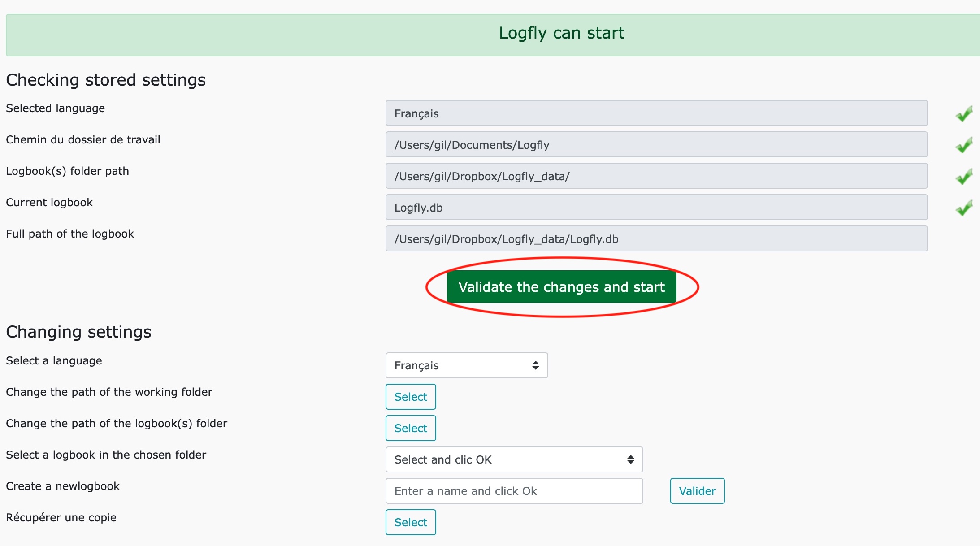
Task: Click the Valider button
Action: pos(697,491)
